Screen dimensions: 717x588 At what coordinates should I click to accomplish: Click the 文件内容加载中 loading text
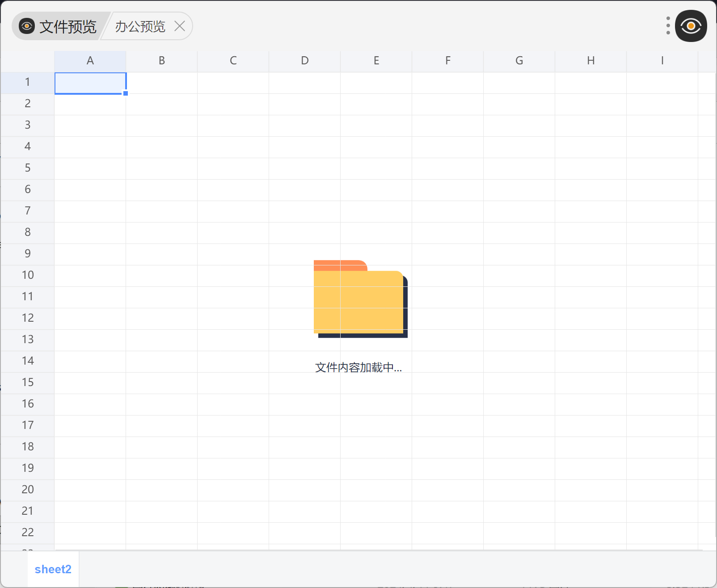point(358,367)
